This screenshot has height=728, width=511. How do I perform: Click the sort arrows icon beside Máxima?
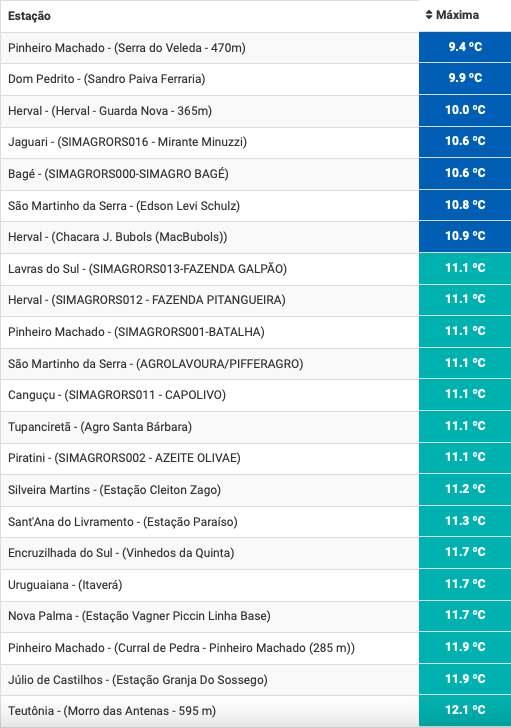tap(429, 15)
